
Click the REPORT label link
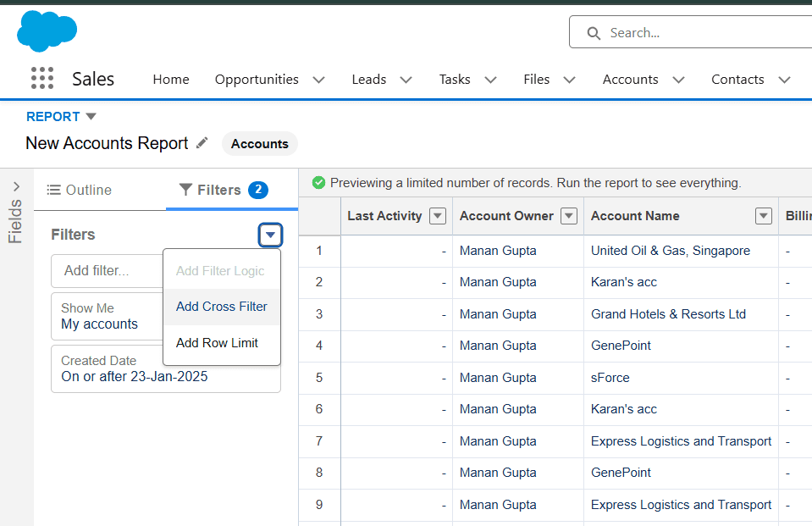click(x=52, y=117)
